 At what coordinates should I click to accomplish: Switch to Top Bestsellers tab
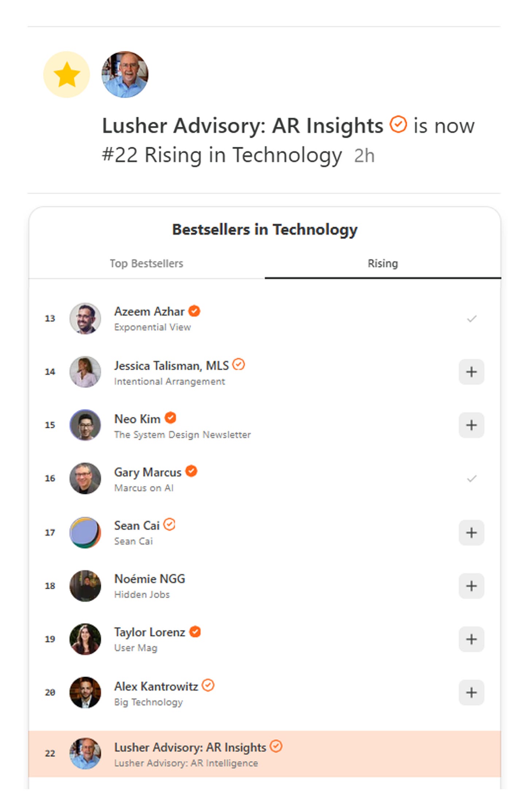tap(147, 263)
